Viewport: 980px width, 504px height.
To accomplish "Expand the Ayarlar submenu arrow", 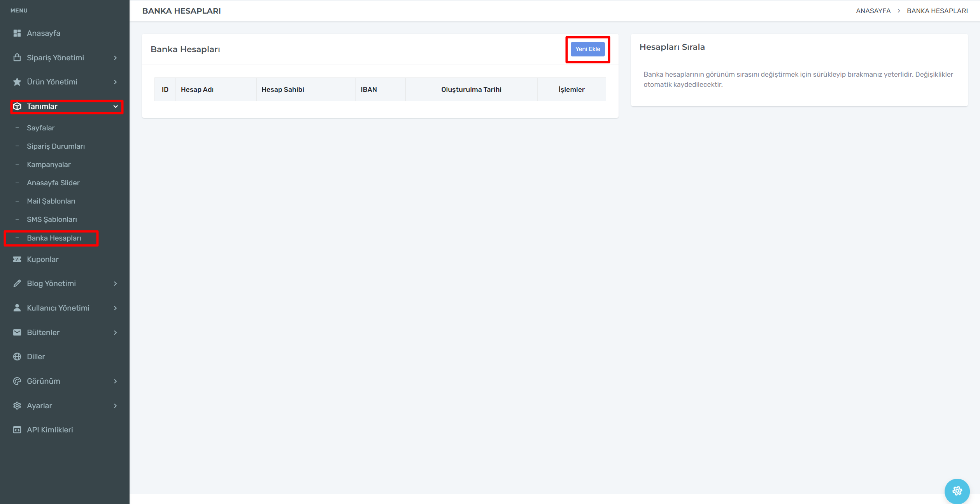I will pos(116,406).
